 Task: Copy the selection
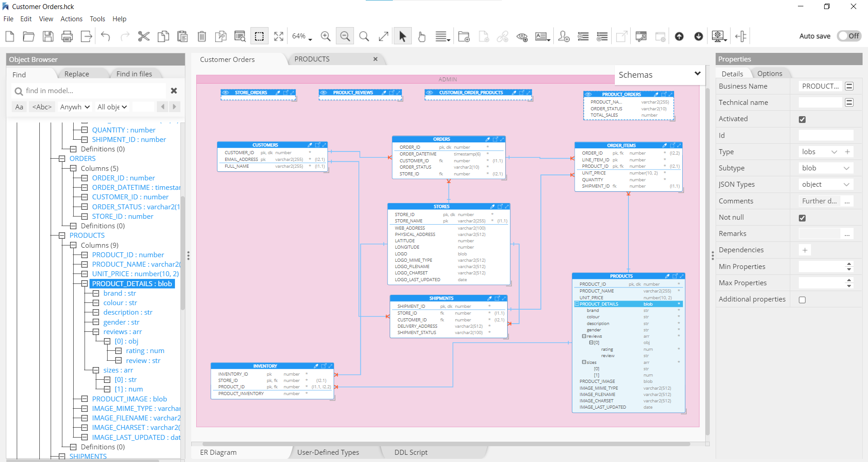(163, 36)
